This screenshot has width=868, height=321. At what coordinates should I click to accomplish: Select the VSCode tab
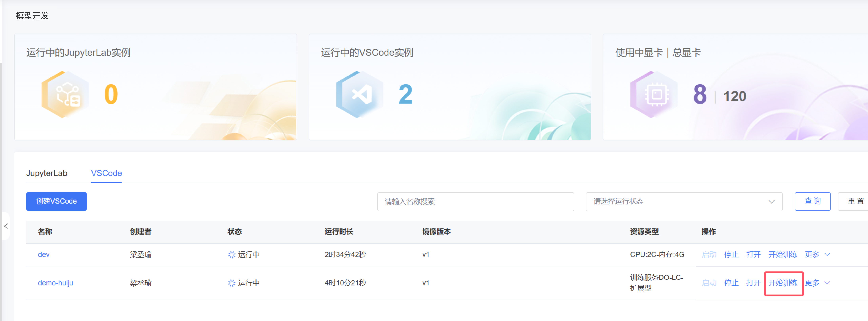[106, 173]
